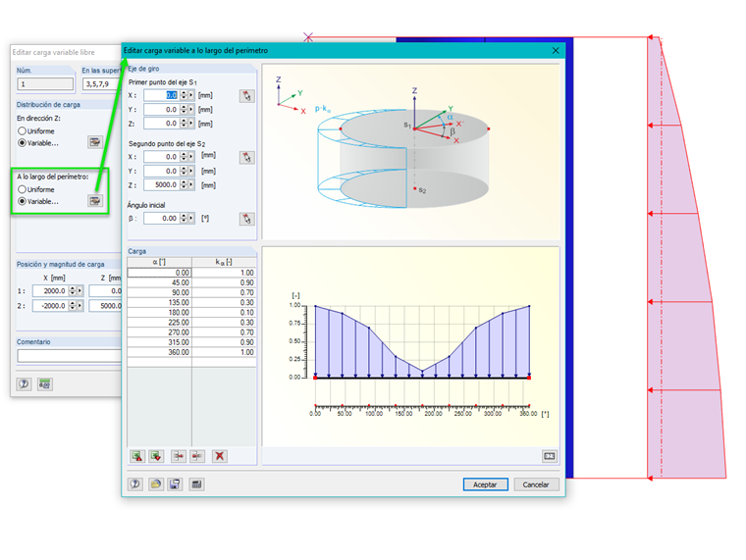
Task: Click Núm. field showing 1
Action: click(x=45, y=84)
